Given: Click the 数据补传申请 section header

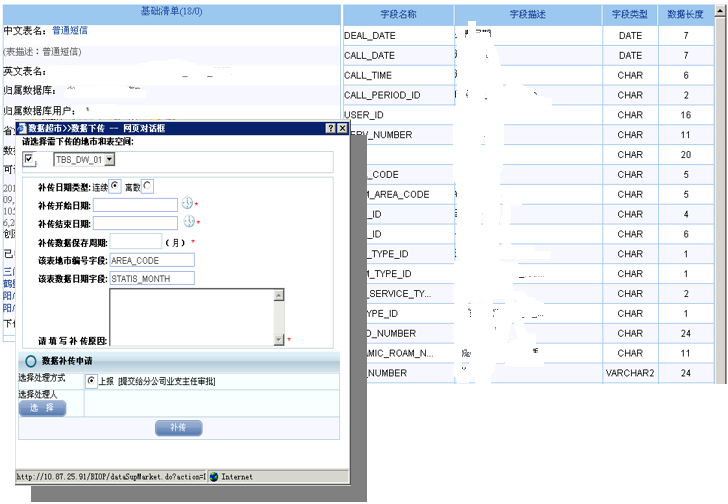Looking at the screenshot, I should click(179, 361).
